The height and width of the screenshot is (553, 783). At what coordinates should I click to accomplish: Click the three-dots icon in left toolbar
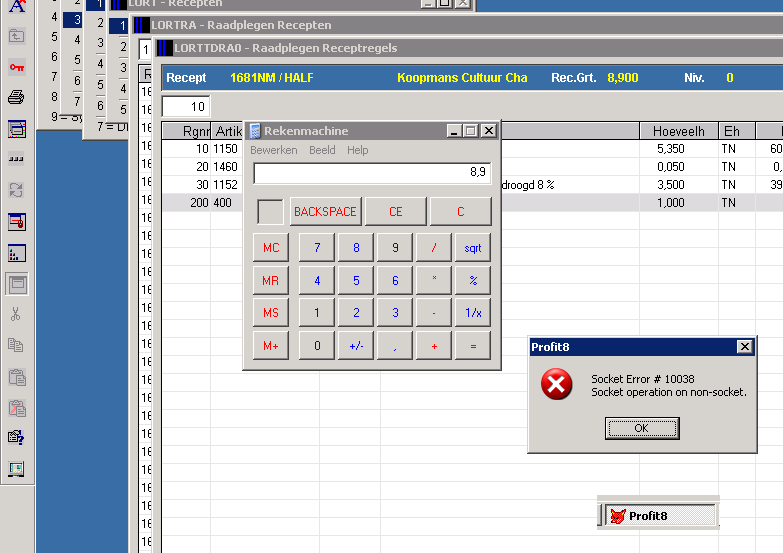[x=16, y=159]
